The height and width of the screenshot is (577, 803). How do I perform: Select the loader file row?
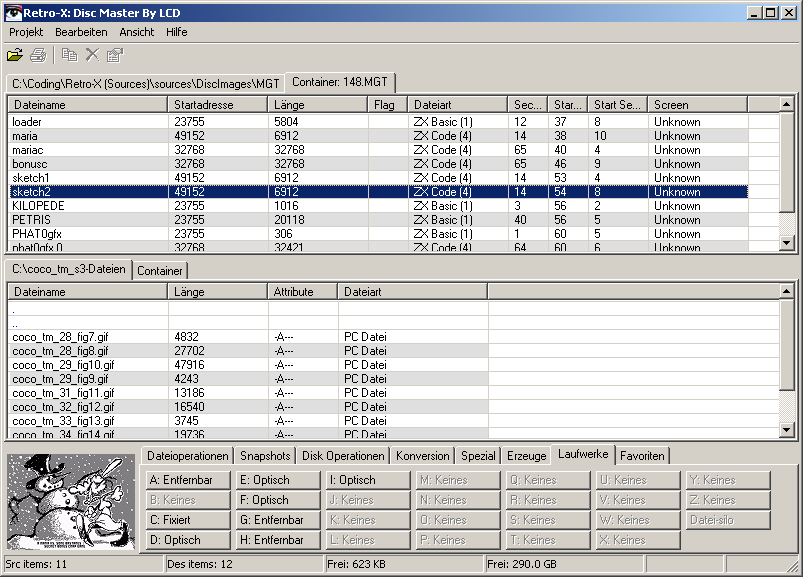[378, 122]
